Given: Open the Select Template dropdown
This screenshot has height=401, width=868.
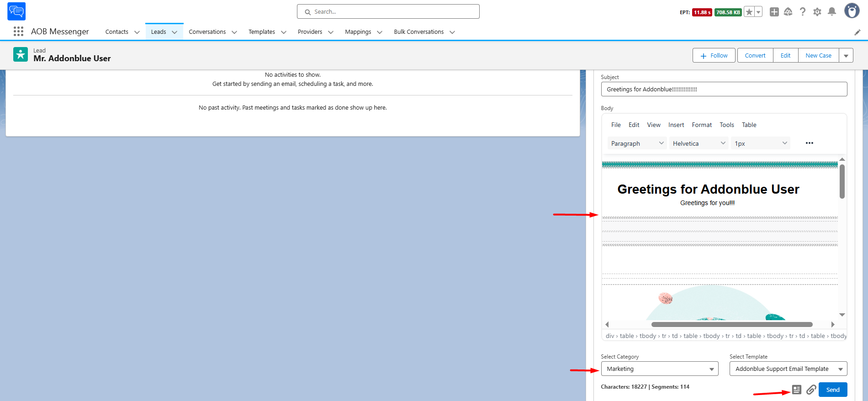Looking at the screenshot, I should coord(789,369).
